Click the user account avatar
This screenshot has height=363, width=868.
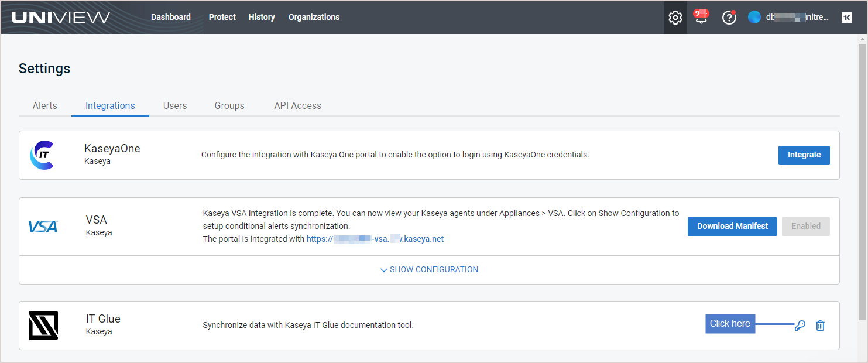tap(754, 17)
